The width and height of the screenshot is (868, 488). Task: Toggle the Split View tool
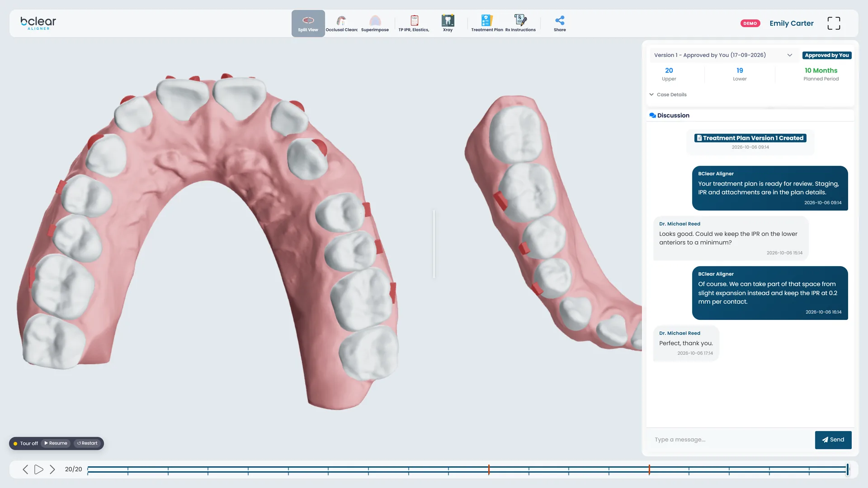tap(308, 23)
